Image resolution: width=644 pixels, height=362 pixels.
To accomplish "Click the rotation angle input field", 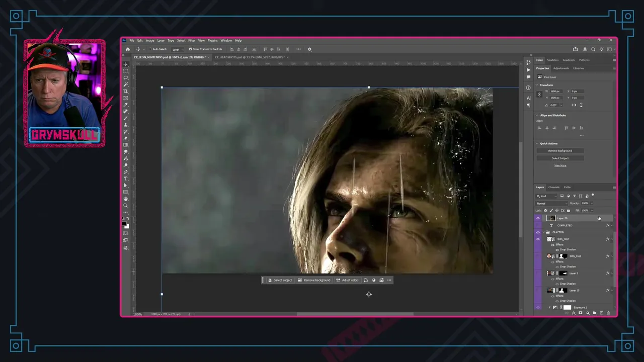I will pyautogui.click(x=554, y=105).
